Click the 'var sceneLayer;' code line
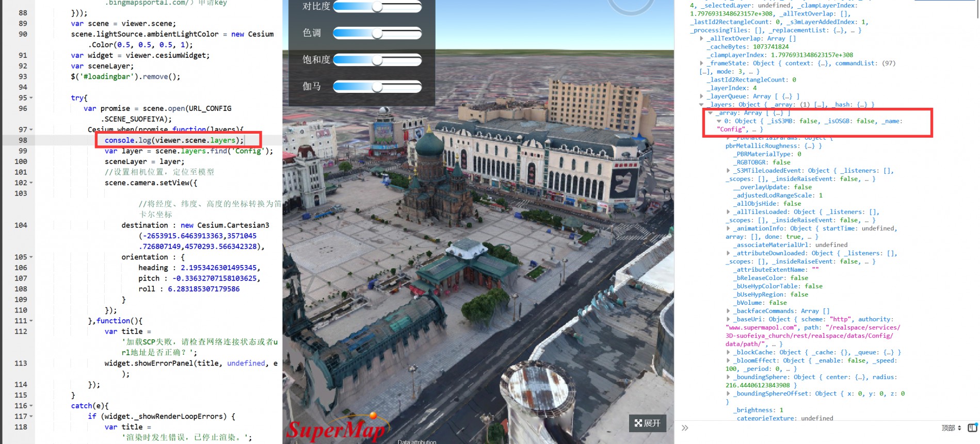 tap(102, 66)
